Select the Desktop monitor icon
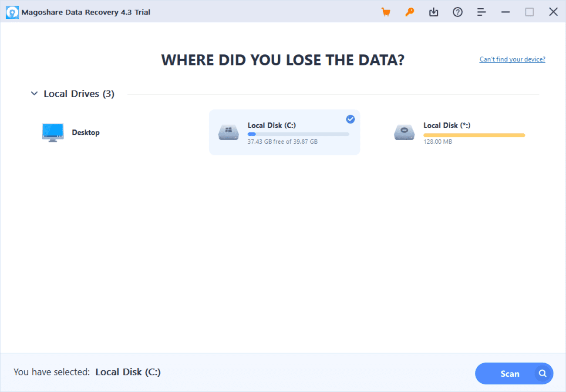 tap(53, 132)
